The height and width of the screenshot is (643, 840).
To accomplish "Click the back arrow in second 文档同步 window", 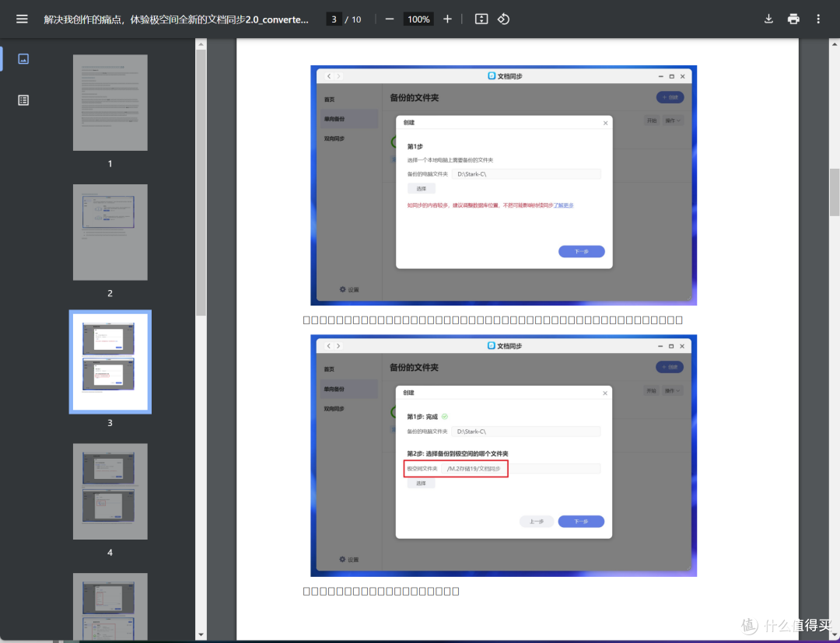I will [x=329, y=346].
